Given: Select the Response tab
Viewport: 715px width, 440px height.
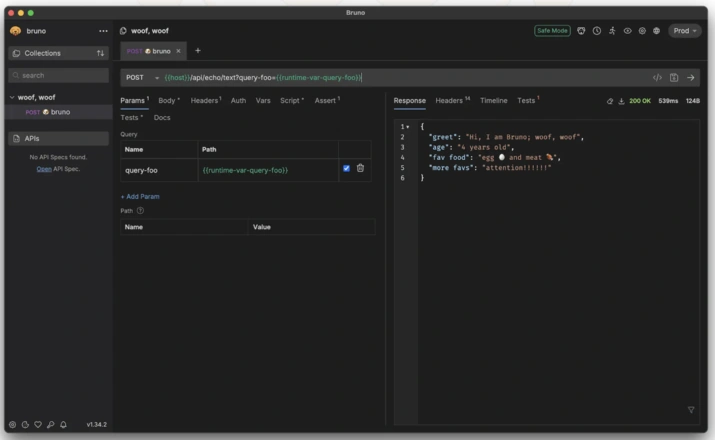Looking at the screenshot, I should tap(409, 101).
